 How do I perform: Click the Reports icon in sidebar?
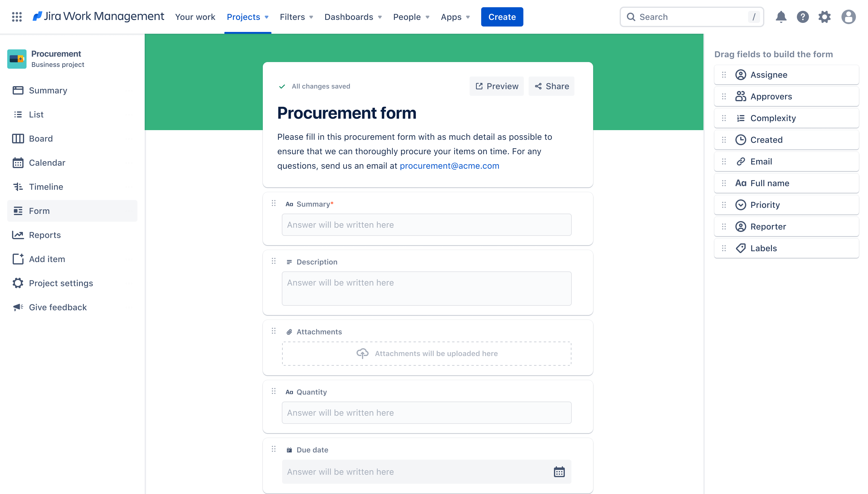(18, 235)
